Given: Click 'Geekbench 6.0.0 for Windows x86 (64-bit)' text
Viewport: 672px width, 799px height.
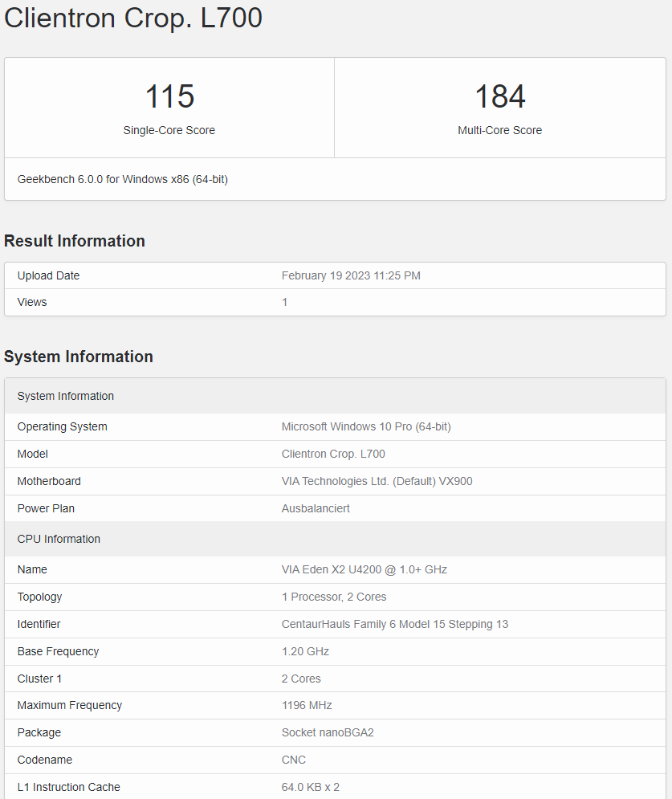Looking at the screenshot, I should click(123, 179).
